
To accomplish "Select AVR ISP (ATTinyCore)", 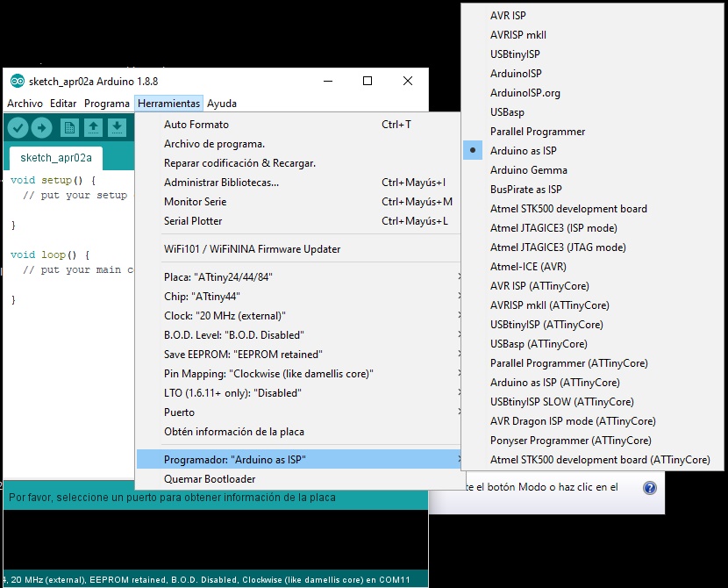I will 592,286.
